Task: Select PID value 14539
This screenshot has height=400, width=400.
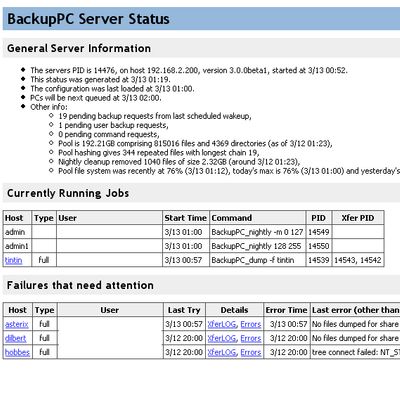Action: [319, 260]
